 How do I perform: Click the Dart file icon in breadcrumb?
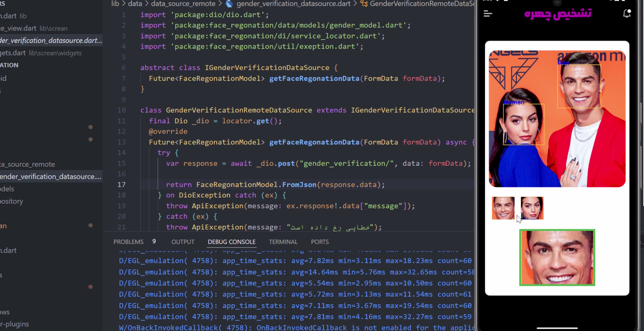[x=229, y=4]
